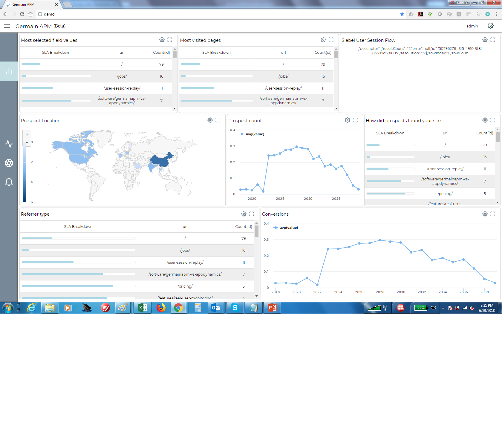This screenshot has width=502, height=448.
Task: Select the /pricing/ row in Referrer type
Action: click(x=185, y=286)
